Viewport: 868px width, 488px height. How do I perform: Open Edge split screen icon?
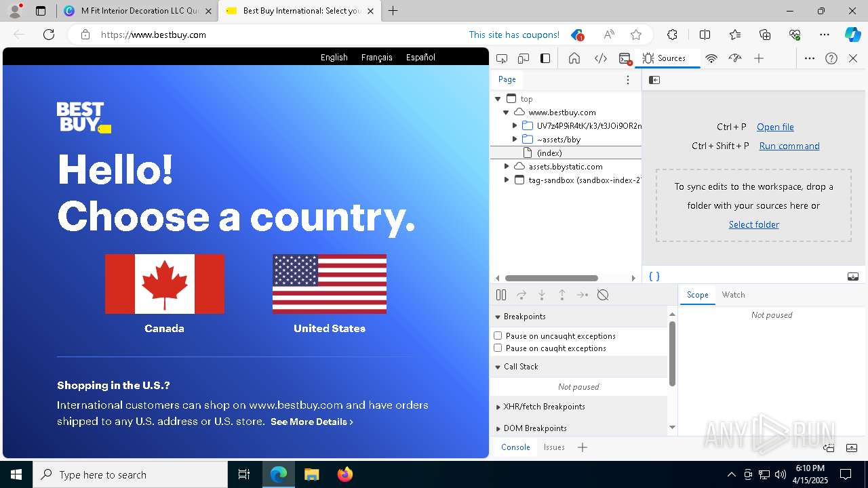[705, 35]
